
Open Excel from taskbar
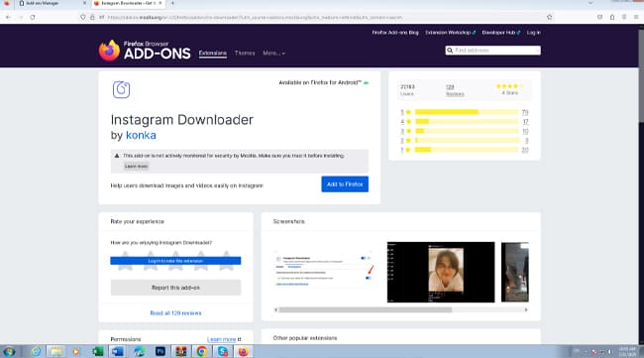point(98,351)
